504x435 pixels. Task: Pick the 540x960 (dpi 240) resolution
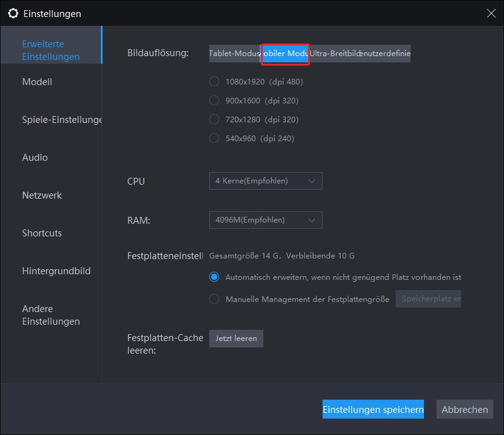click(x=214, y=138)
